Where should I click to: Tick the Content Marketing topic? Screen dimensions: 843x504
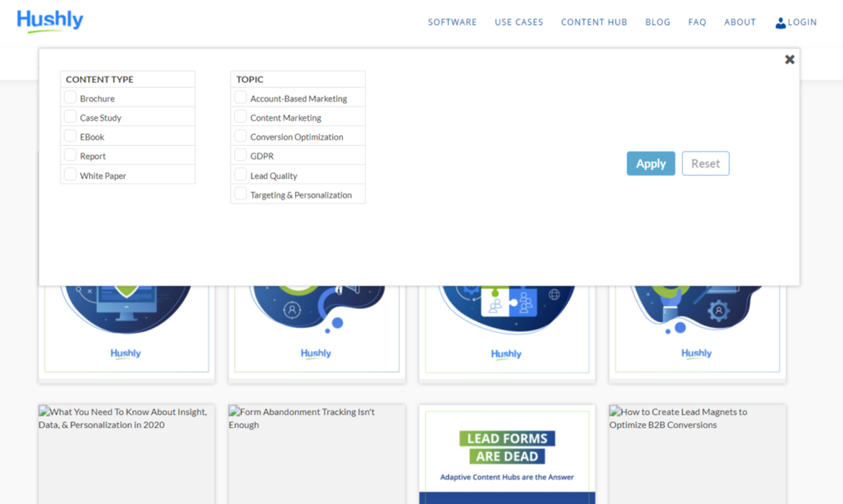240,116
